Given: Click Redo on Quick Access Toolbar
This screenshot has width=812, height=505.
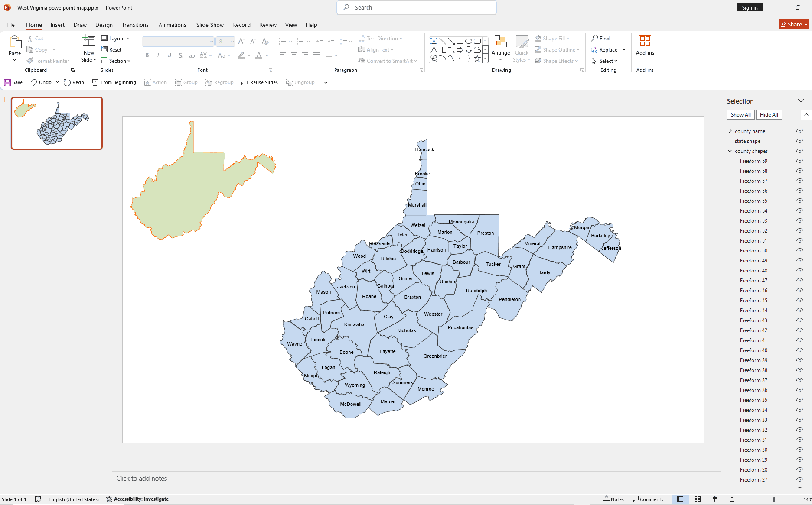Looking at the screenshot, I should pyautogui.click(x=74, y=82).
